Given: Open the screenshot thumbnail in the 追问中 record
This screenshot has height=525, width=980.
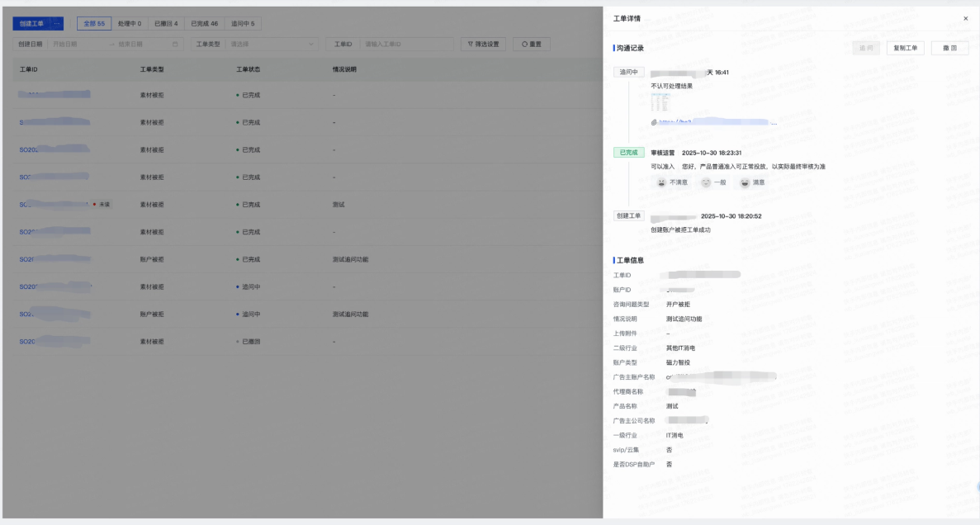Looking at the screenshot, I should pyautogui.click(x=660, y=103).
